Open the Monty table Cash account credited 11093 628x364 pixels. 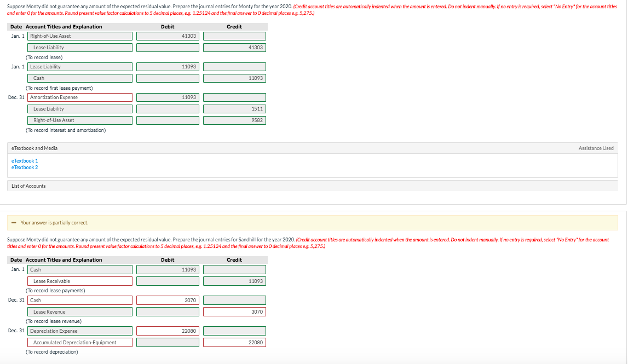80,78
